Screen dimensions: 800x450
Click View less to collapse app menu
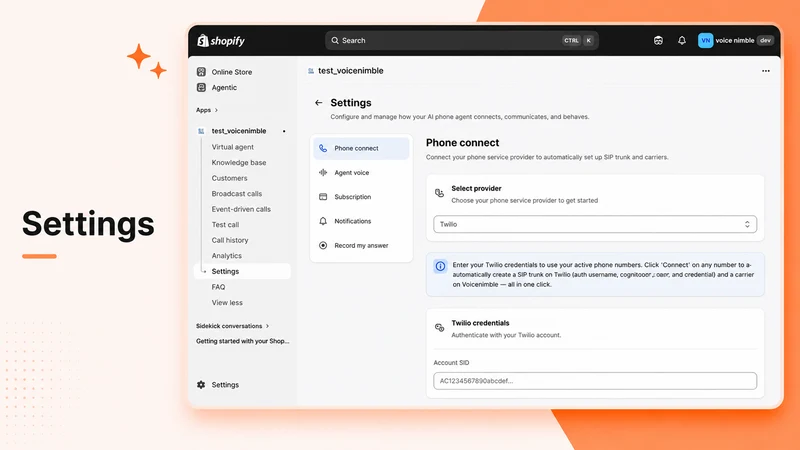point(227,303)
